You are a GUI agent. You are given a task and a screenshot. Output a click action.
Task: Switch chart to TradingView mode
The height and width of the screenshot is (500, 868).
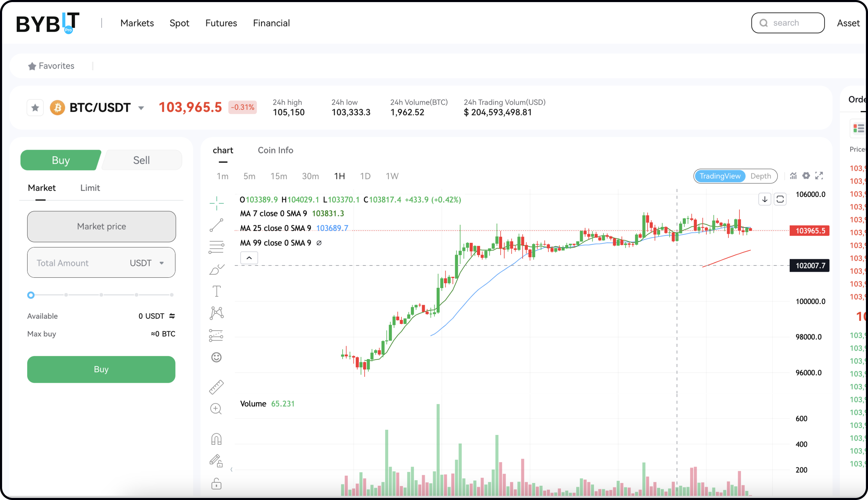[x=720, y=176]
